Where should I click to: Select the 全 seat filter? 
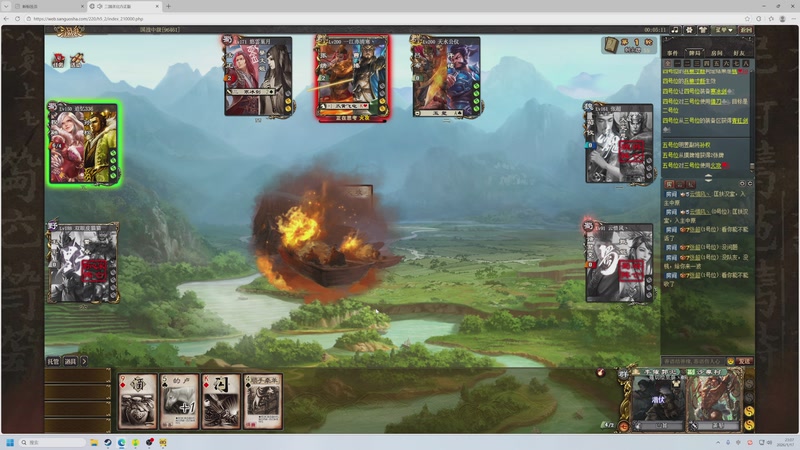pyautogui.click(x=668, y=63)
